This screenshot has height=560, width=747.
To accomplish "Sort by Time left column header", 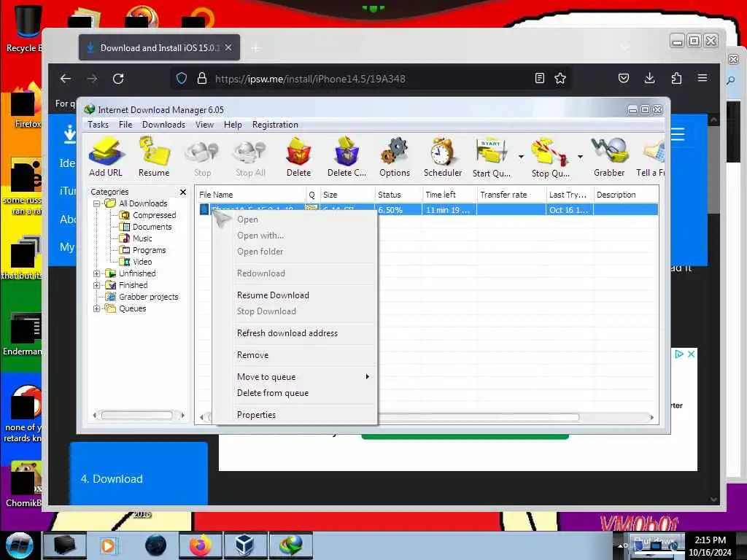I will pos(449,195).
